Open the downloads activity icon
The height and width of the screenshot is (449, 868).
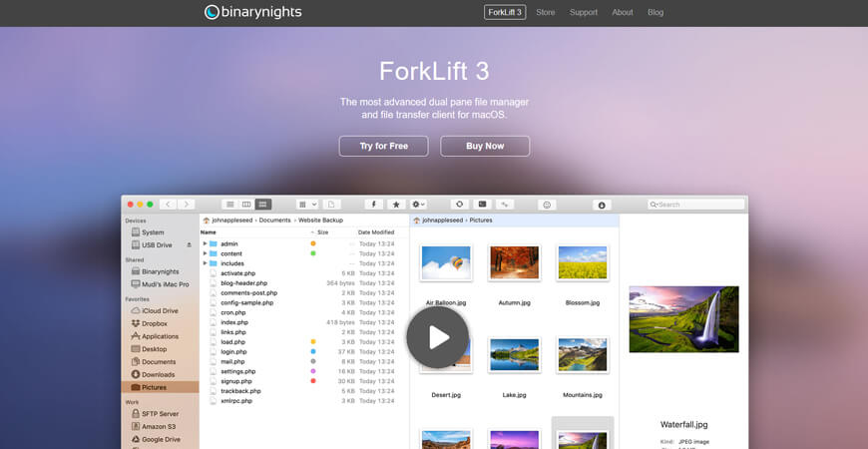click(602, 205)
